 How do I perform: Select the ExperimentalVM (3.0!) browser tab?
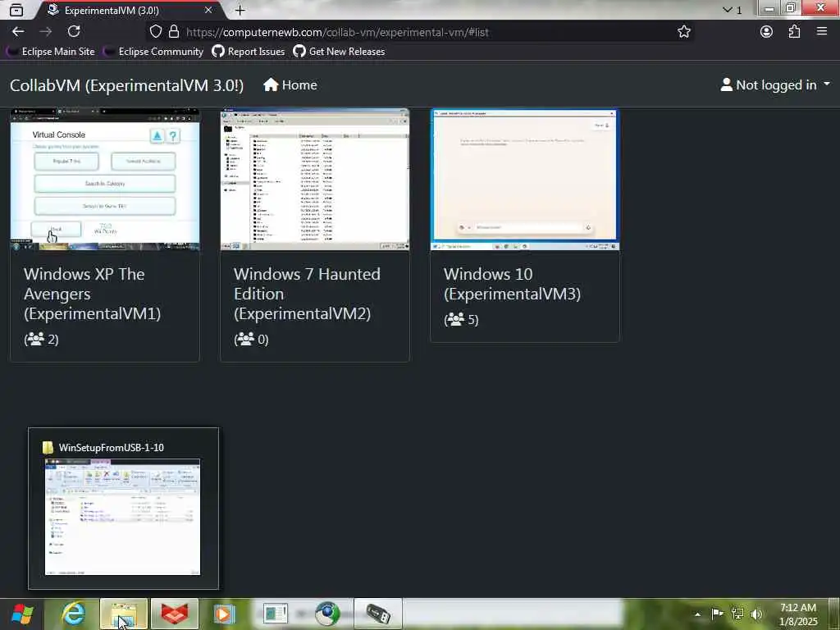pos(129,10)
